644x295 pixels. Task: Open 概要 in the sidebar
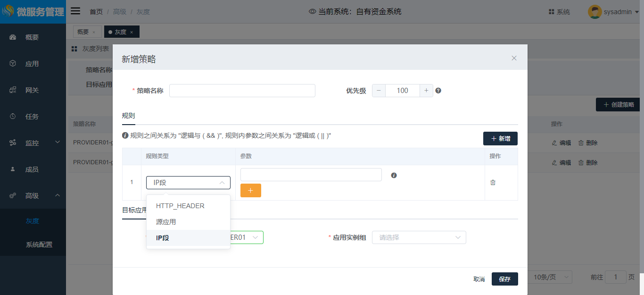point(32,37)
